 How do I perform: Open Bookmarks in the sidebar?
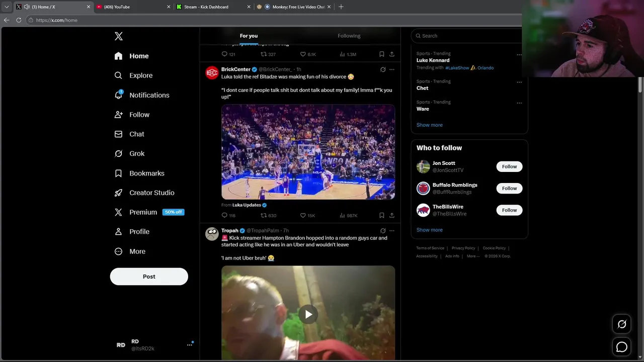(x=139, y=173)
